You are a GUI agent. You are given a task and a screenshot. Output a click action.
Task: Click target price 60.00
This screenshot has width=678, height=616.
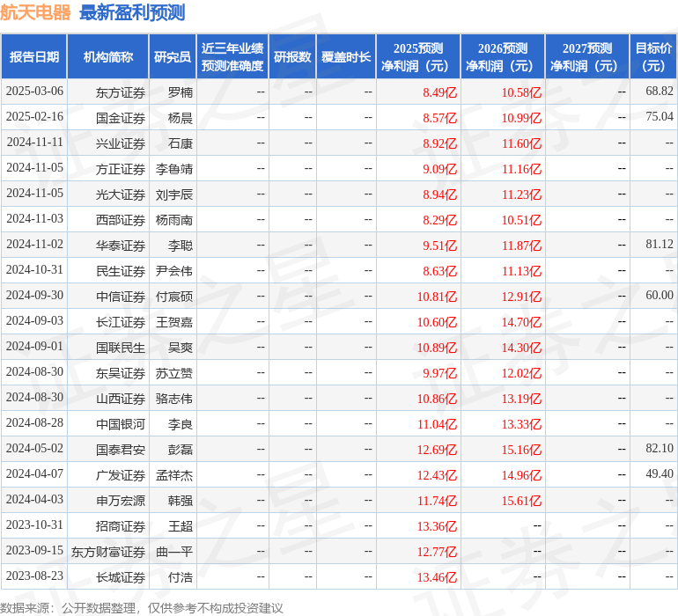[660, 295]
